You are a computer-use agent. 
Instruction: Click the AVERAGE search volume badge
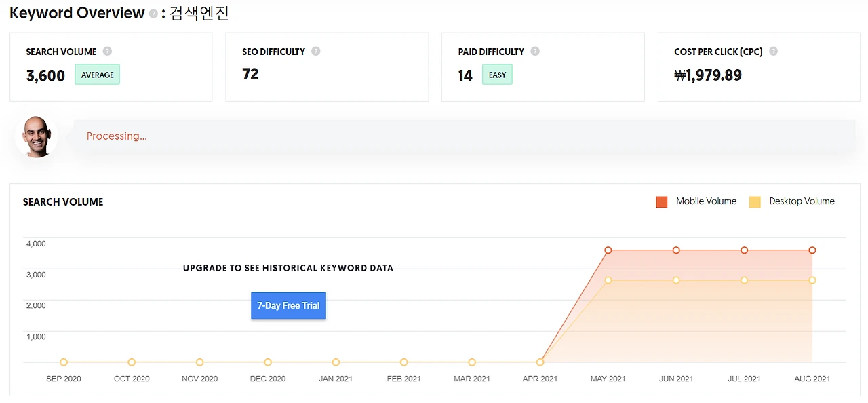pos(98,75)
